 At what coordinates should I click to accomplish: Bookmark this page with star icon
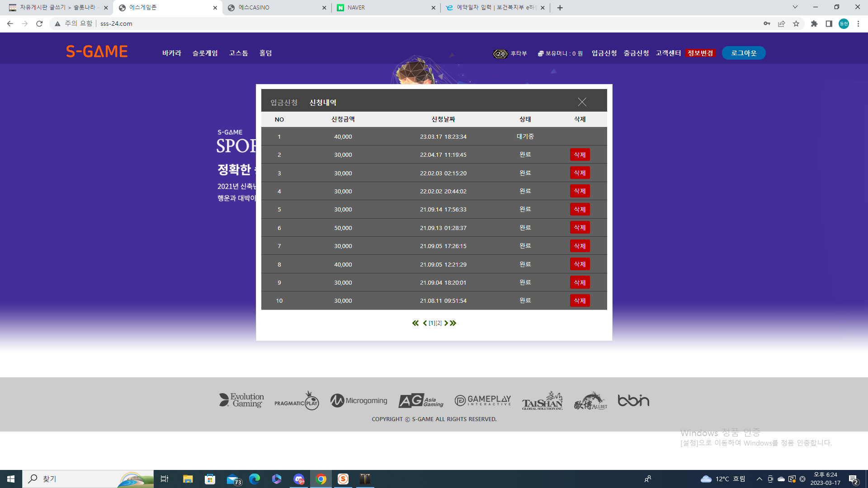pyautogui.click(x=796, y=23)
